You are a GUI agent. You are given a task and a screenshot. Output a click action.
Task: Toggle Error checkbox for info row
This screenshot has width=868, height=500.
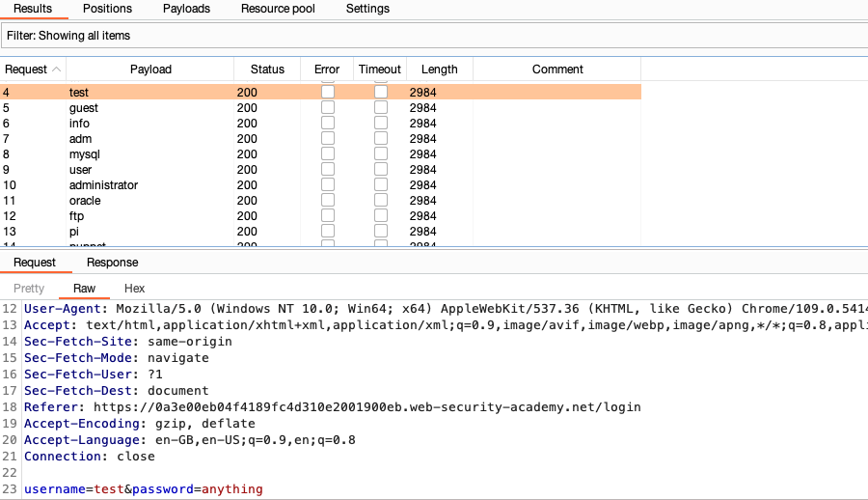pos(328,123)
